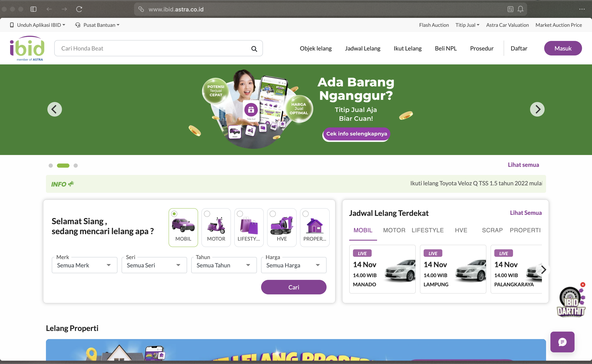Open the Tahun dropdown
The height and width of the screenshot is (364, 592).
pyautogui.click(x=224, y=265)
